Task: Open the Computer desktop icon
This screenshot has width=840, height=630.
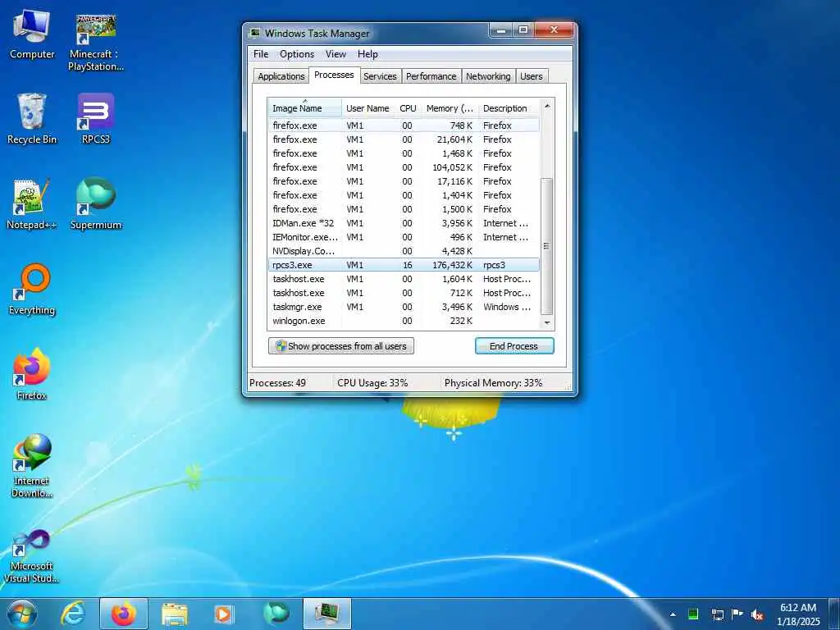Action: click(x=32, y=34)
